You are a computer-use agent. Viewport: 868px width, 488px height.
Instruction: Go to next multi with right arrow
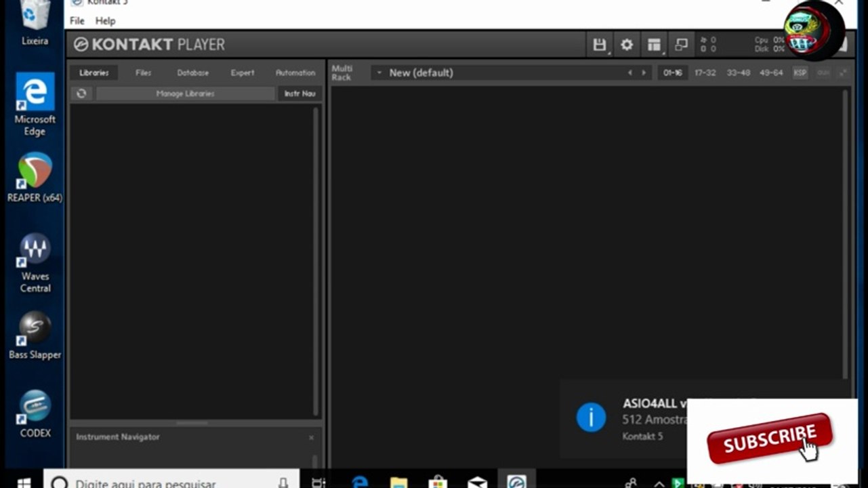[644, 73]
